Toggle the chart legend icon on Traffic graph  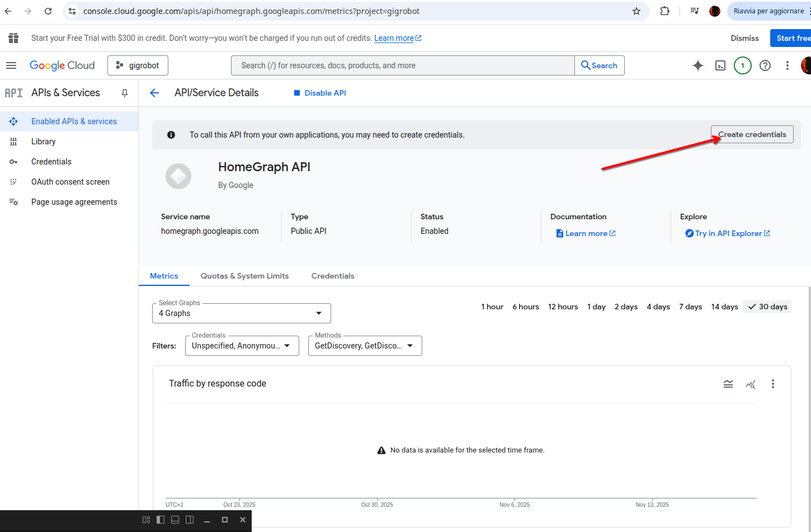click(728, 384)
